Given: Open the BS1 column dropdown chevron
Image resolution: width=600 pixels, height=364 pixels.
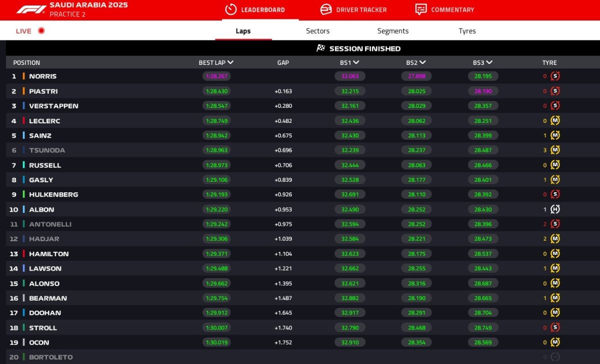Looking at the screenshot, I should click(356, 62).
